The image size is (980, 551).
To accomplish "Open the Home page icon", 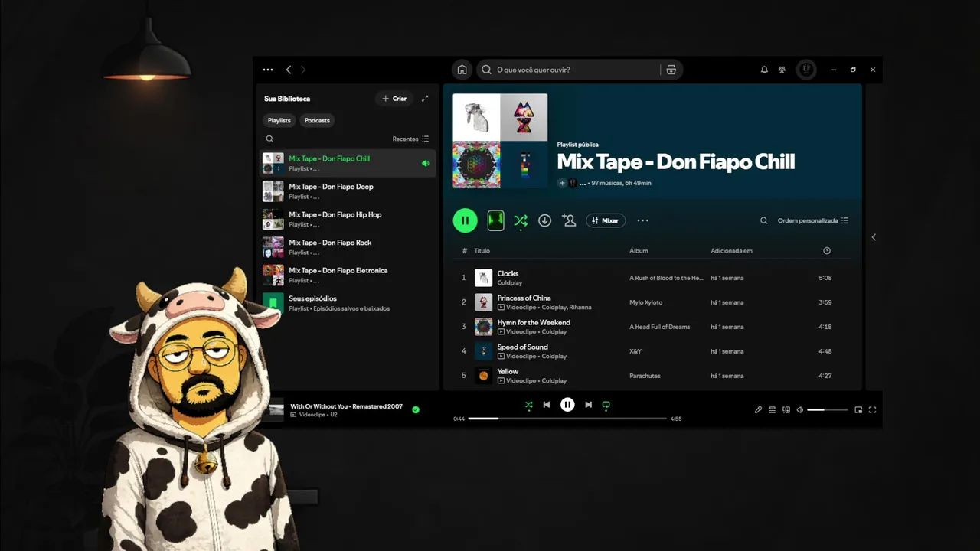I will pyautogui.click(x=462, y=70).
